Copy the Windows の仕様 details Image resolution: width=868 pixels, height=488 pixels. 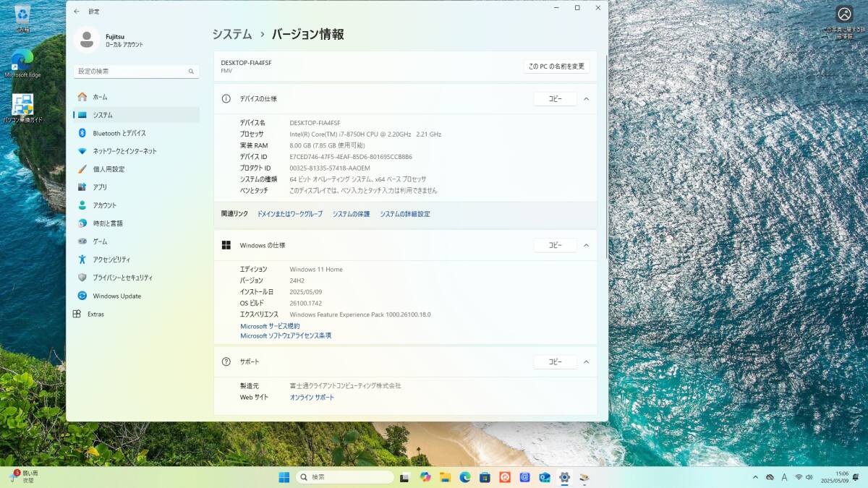pyautogui.click(x=555, y=246)
